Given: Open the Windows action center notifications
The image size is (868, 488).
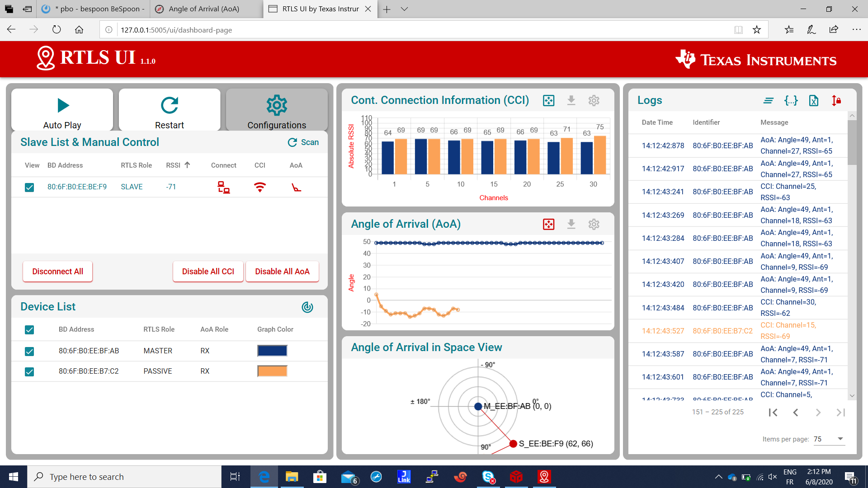Looking at the screenshot, I should (850, 477).
